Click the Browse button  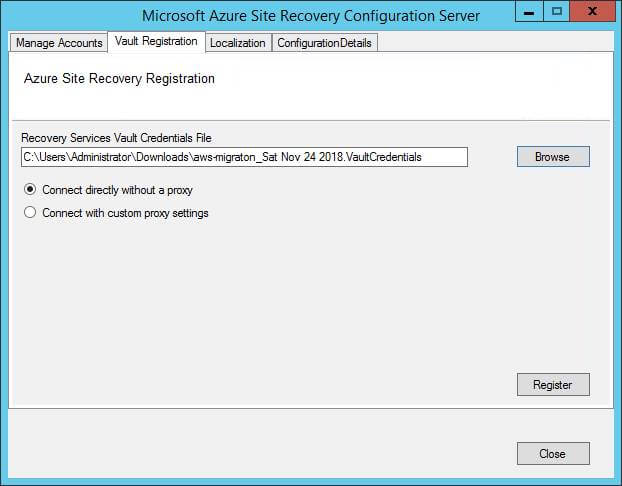pos(553,157)
